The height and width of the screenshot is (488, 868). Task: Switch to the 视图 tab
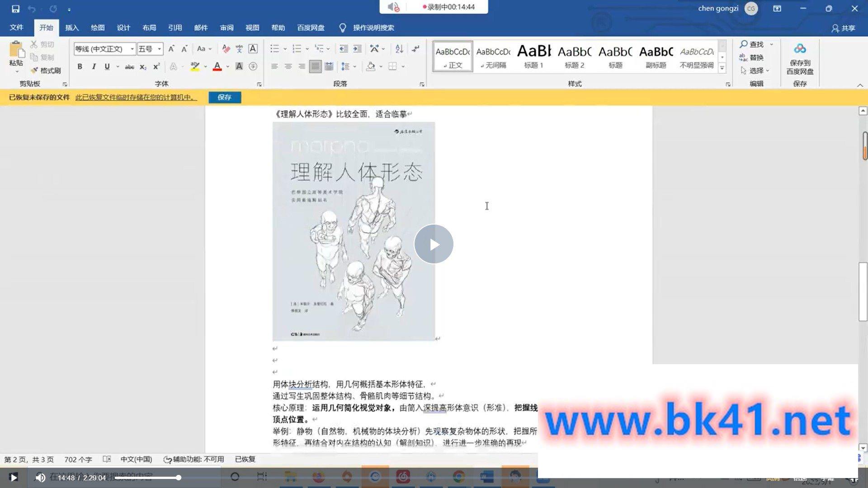click(x=252, y=28)
